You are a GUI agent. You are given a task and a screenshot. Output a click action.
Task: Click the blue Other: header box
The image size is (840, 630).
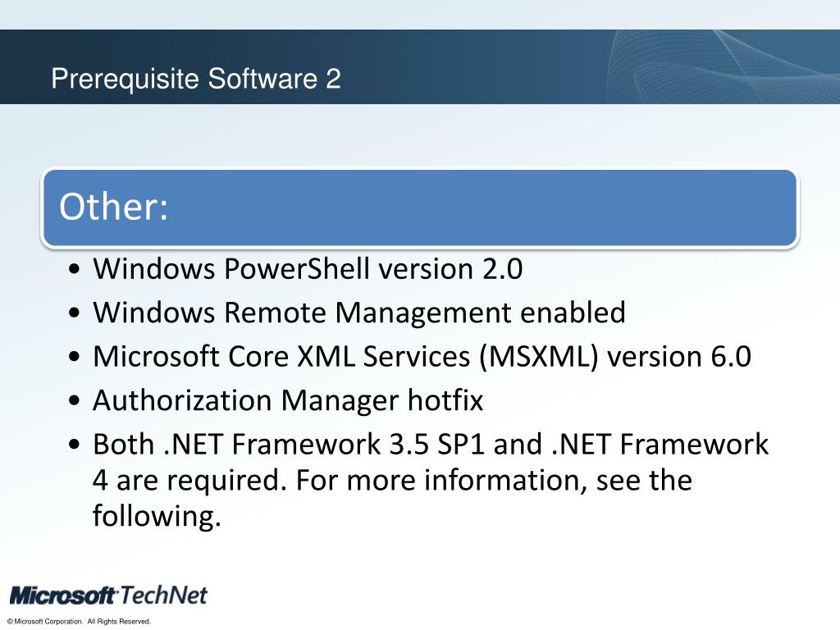[419, 208]
